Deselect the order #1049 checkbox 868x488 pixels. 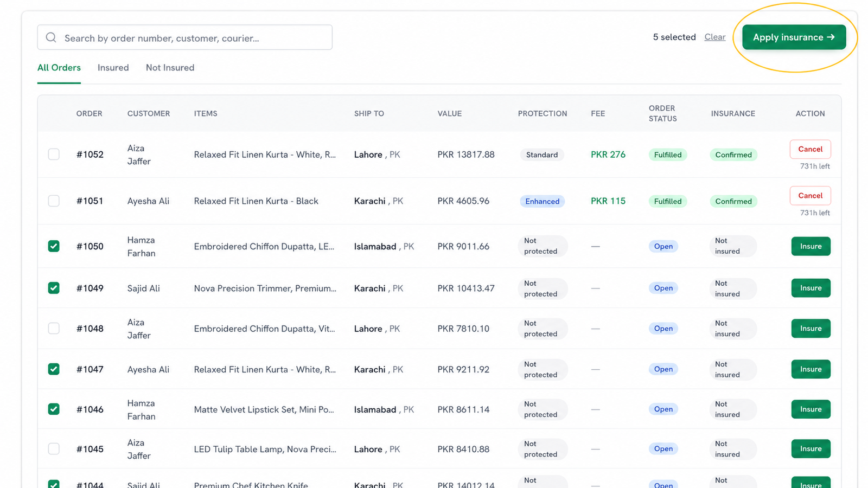pyautogui.click(x=54, y=288)
